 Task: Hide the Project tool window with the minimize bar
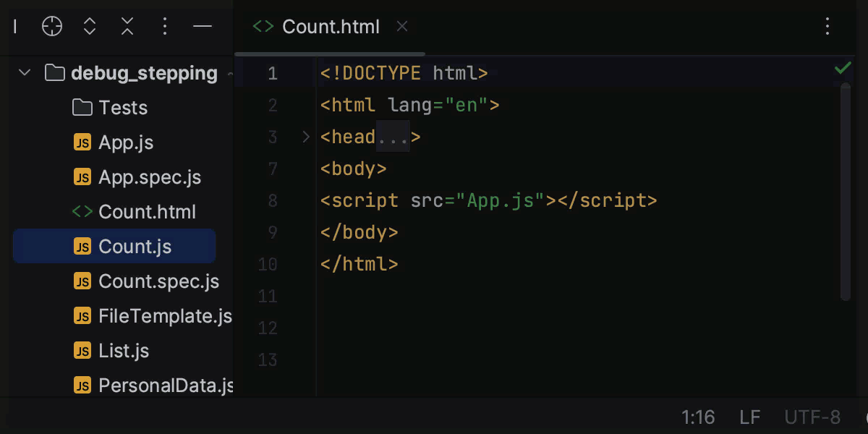pos(203,26)
